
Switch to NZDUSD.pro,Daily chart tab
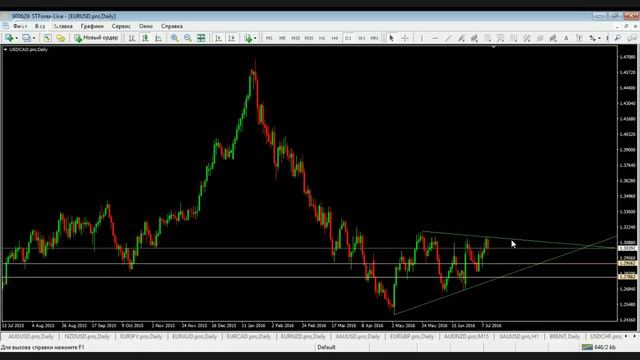87,336
